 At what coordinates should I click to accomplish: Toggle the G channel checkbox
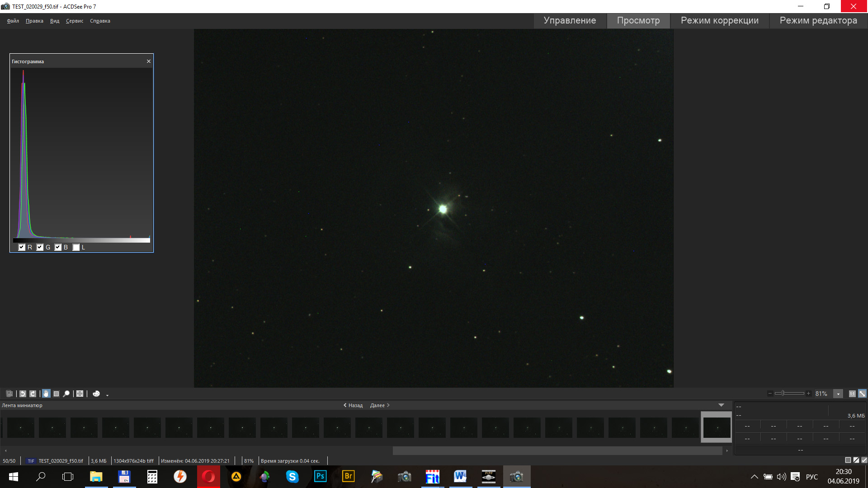(40, 247)
